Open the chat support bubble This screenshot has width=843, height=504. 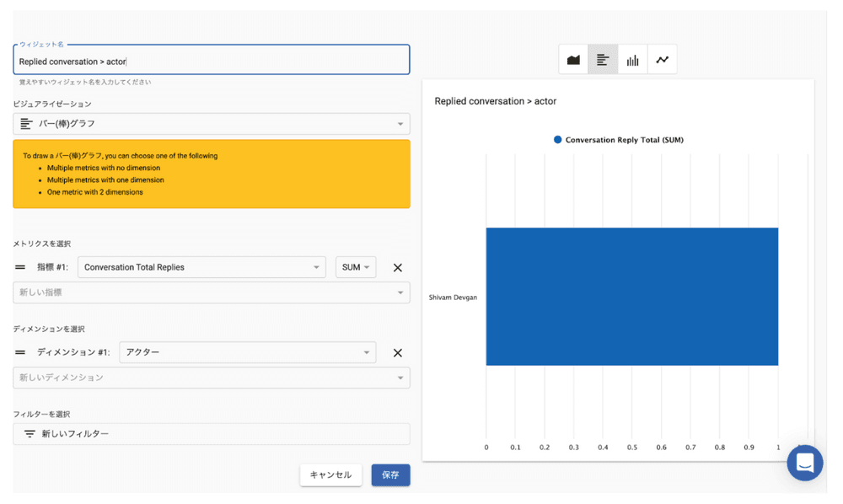click(x=804, y=463)
